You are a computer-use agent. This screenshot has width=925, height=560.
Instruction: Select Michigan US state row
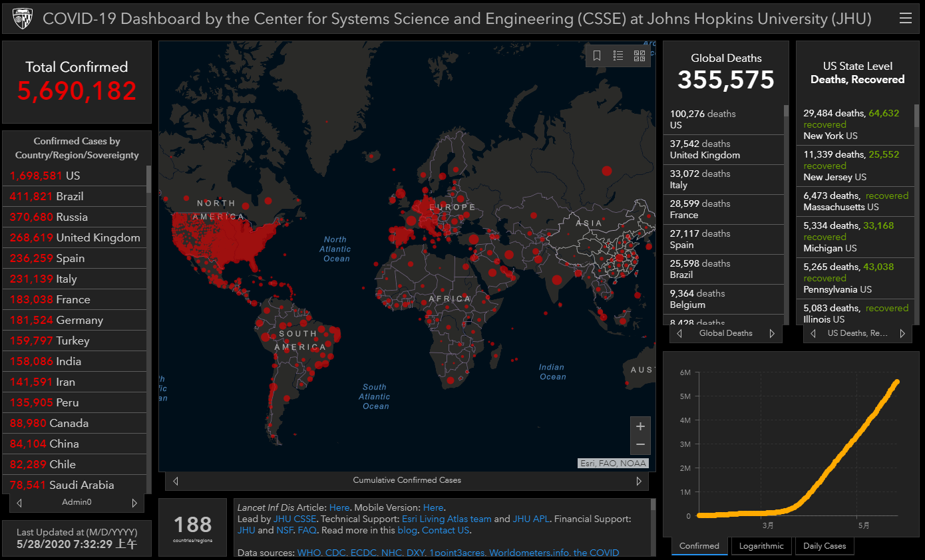(x=855, y=237)
